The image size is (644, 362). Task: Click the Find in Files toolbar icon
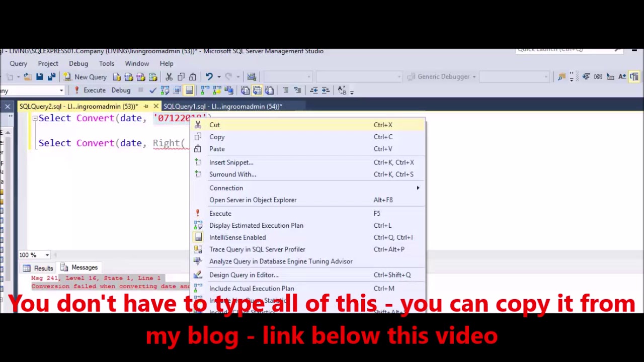[561, 77]
